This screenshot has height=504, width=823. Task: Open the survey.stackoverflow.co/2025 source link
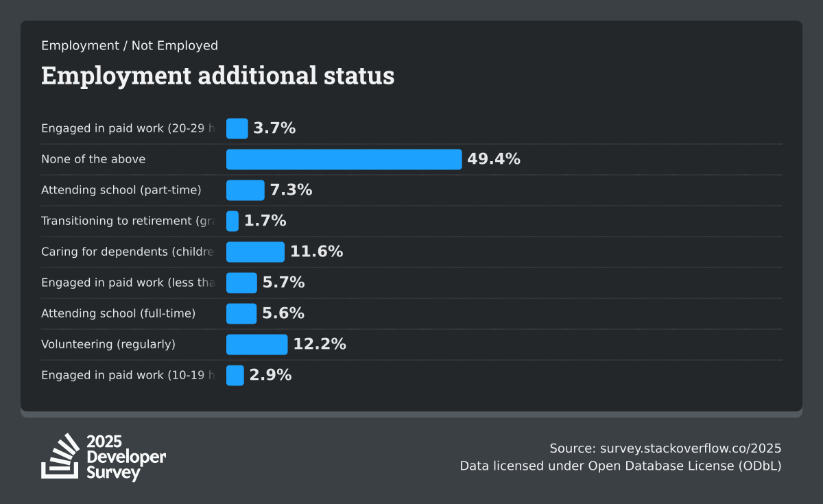pos(691,448)
